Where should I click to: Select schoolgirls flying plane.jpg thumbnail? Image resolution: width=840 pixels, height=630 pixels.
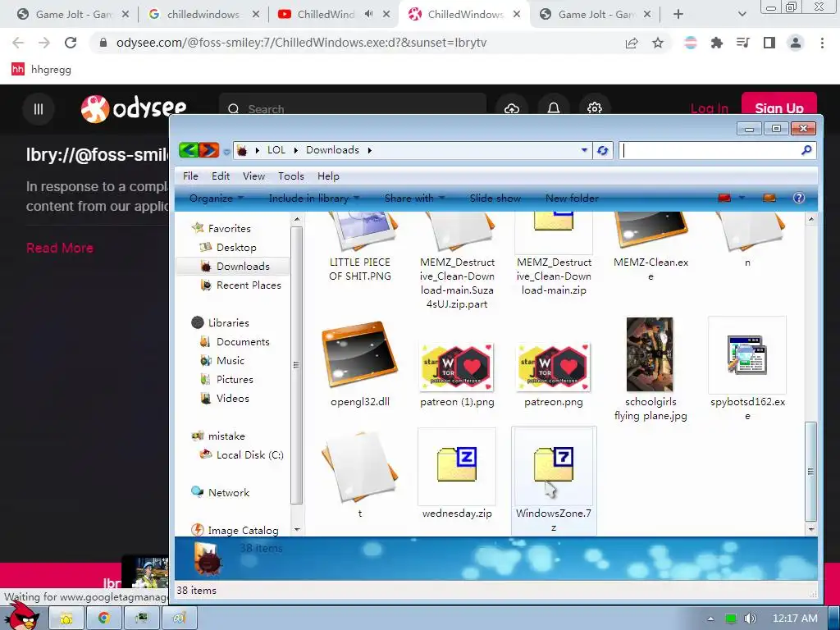[x=650, y=368]
